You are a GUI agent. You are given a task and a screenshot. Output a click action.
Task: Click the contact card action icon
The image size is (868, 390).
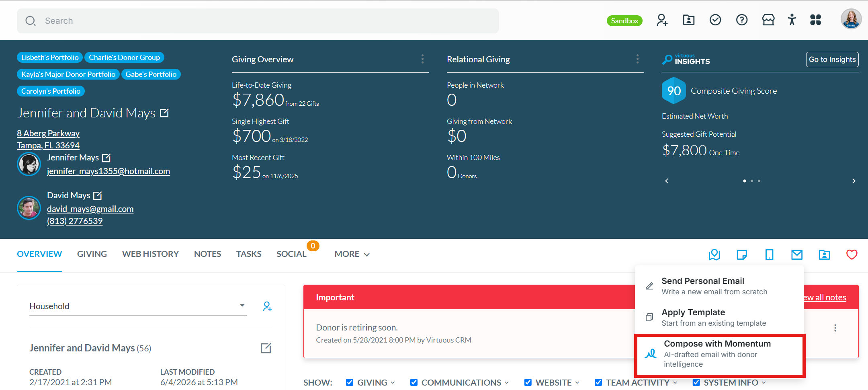[824, 255]
